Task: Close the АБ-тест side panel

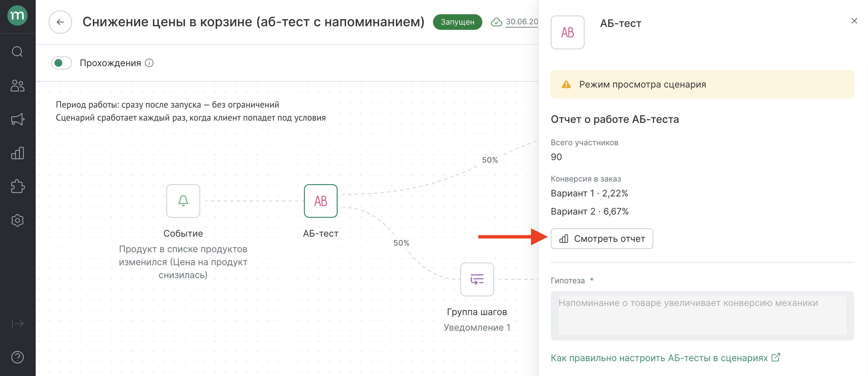Action: tap(854, 21)
